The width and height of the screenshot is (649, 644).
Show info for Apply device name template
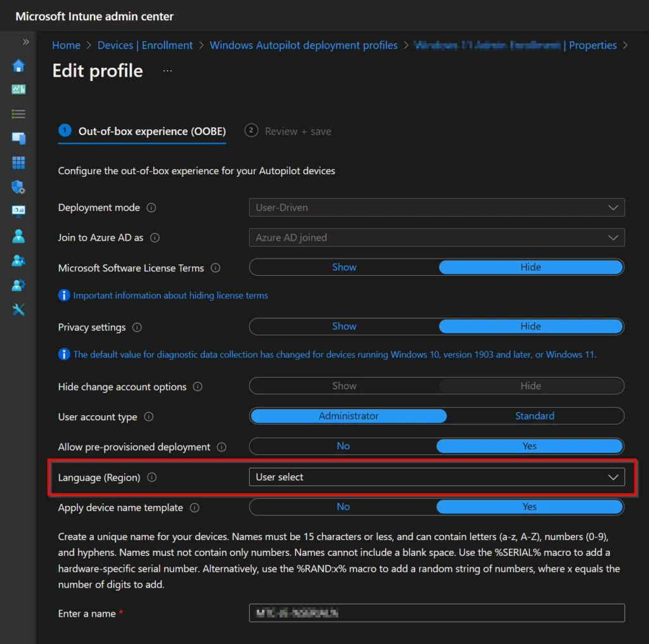click(195, 508)
